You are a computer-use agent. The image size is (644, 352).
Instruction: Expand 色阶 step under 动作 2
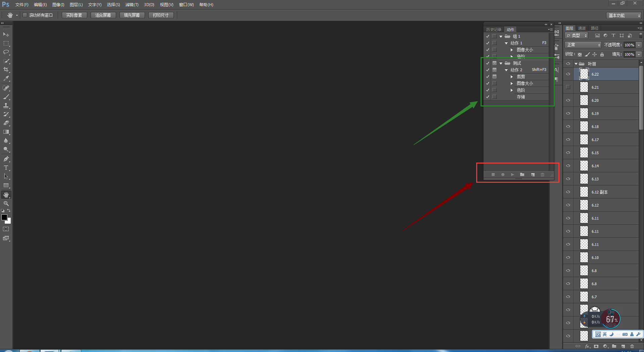pyautogui.click(x=512, y=90)
